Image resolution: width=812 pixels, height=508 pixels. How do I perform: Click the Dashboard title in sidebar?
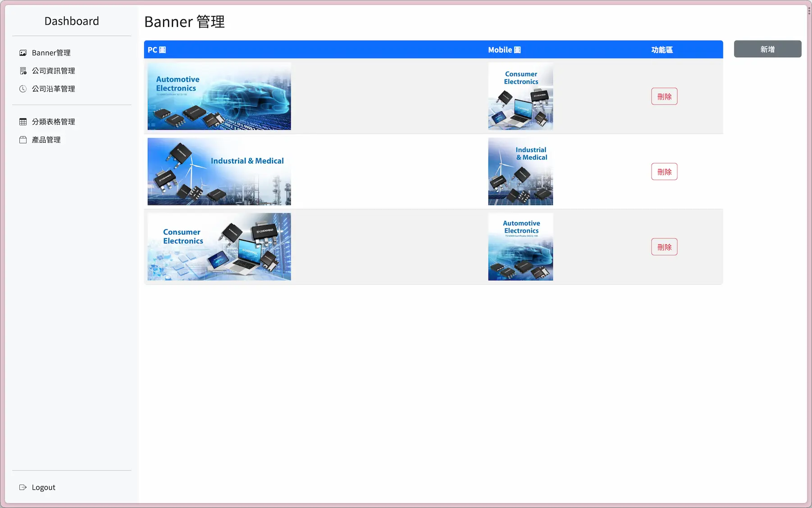click(72, 21)
